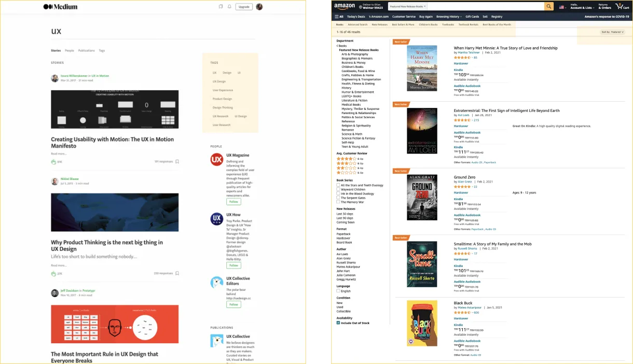This screenshot has height=364, width=633.
Task: Open User Experience tag on Medium
Action: (223, 90)
